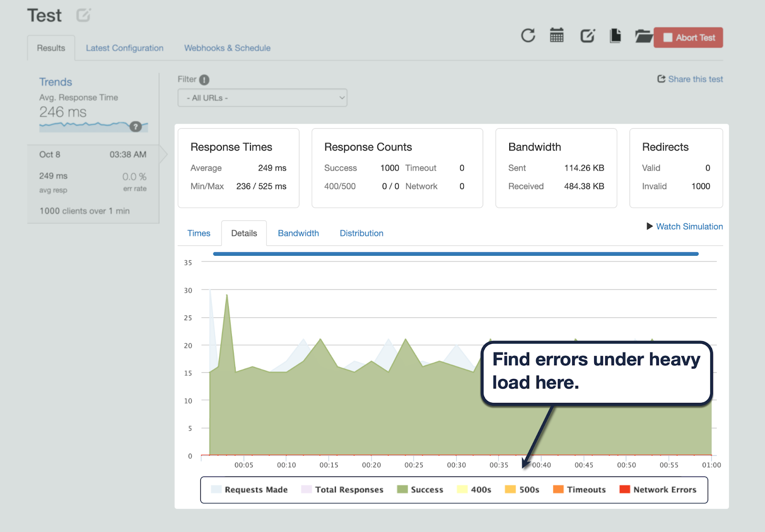Open the calendar schedule icon
The height and width of the screenshot is (532, 765).
pos(557,35)
